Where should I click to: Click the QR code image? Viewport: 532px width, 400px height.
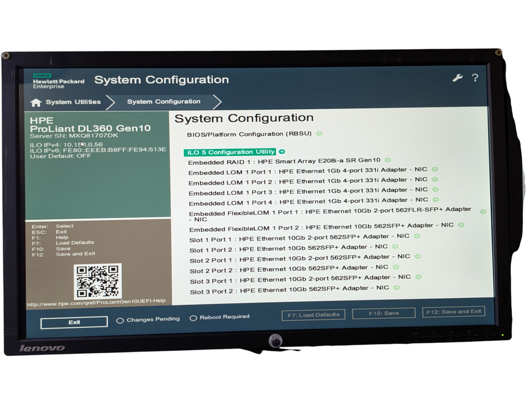point(98,281)
